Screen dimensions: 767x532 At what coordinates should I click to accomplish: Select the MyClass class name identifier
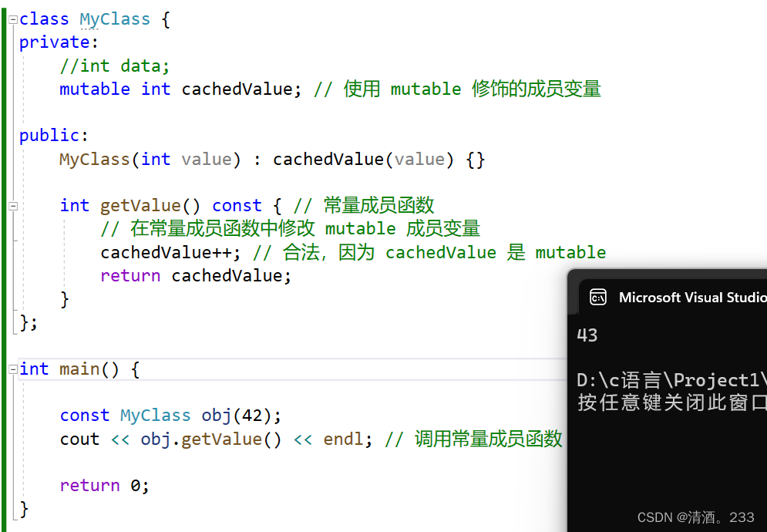[x=114, y=19]
